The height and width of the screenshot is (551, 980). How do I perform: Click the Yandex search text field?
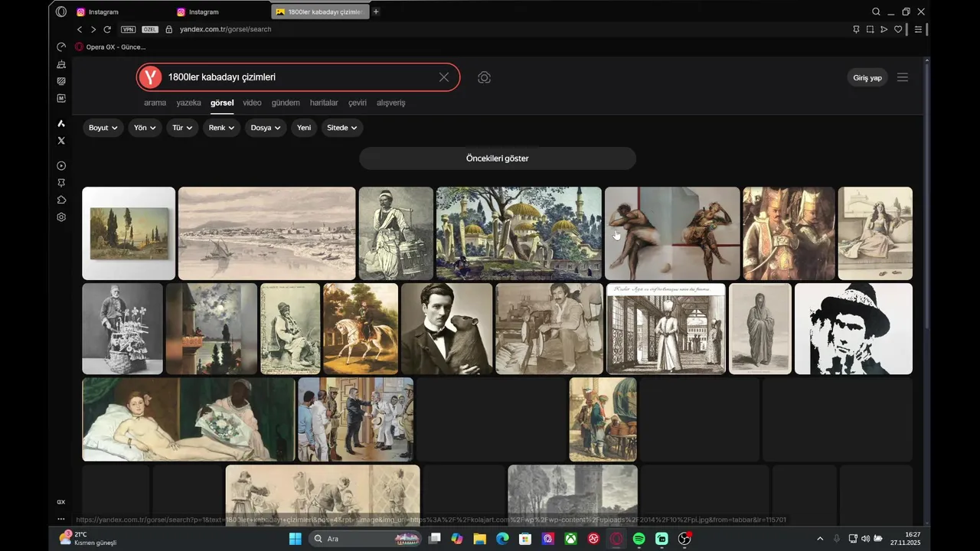299,77
